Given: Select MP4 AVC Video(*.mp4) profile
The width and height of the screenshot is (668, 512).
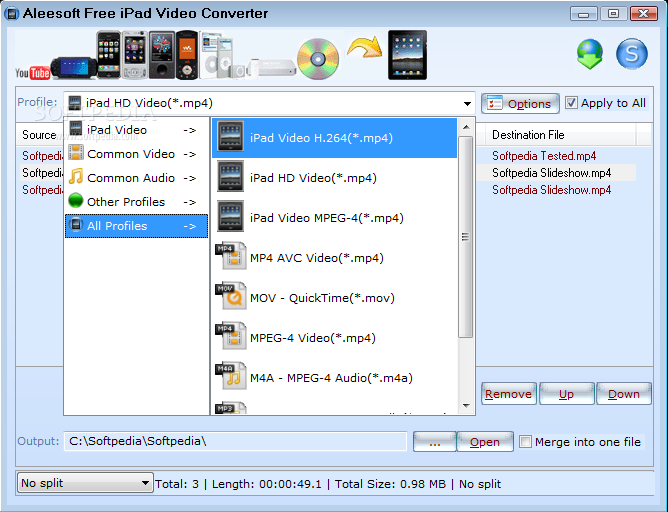Looking at the screenshot, I should pyautogui.click(x=334, y=258).
